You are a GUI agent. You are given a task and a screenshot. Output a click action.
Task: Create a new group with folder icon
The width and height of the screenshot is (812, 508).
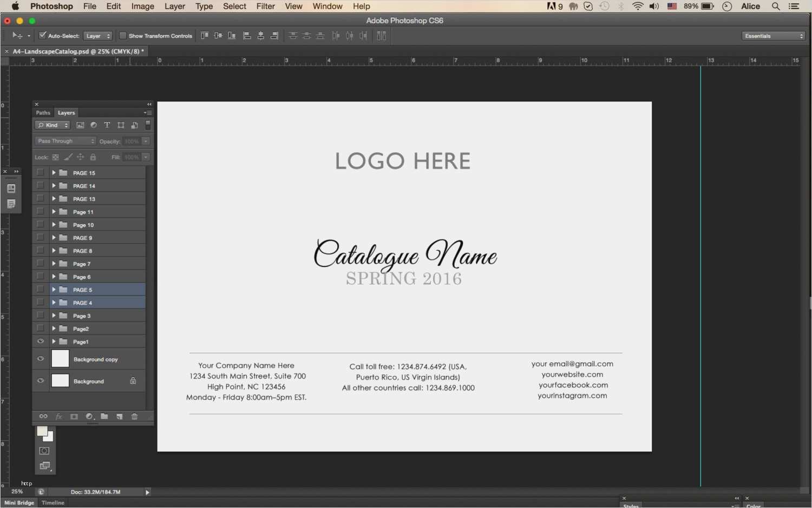coord(104,416)
